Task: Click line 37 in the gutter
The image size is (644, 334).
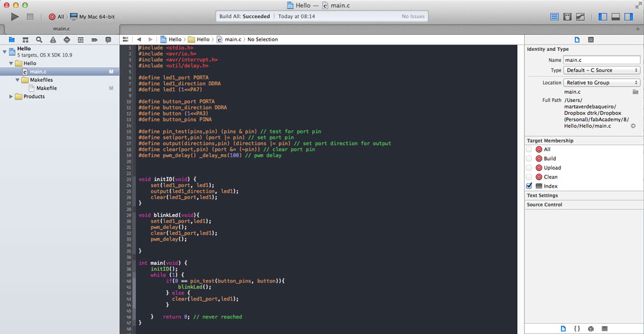Action: point(129,263)
